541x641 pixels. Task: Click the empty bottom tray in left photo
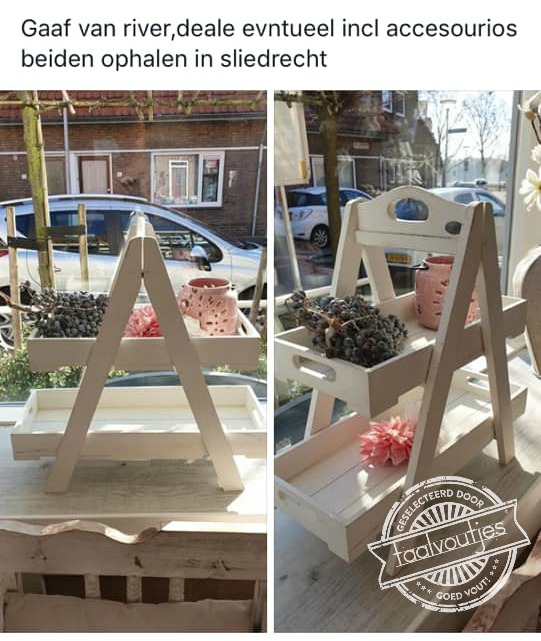coord(138,421)
